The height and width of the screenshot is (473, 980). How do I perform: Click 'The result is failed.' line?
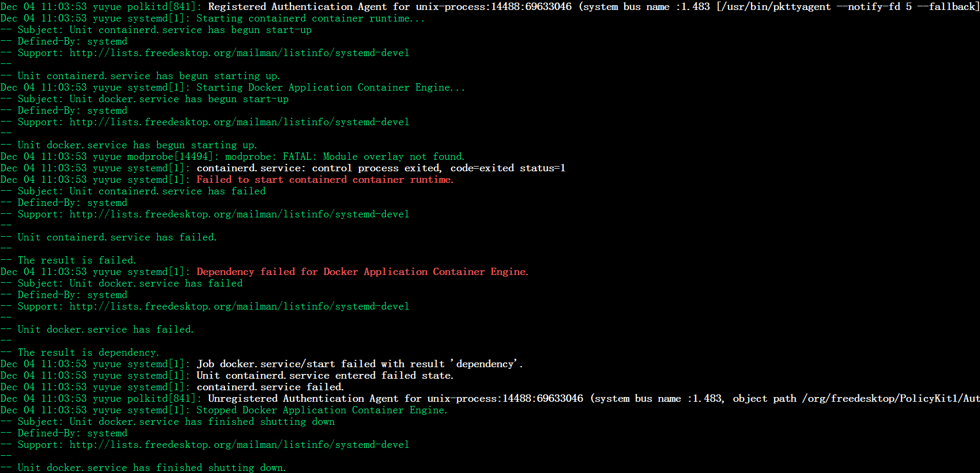coord(68,260)
